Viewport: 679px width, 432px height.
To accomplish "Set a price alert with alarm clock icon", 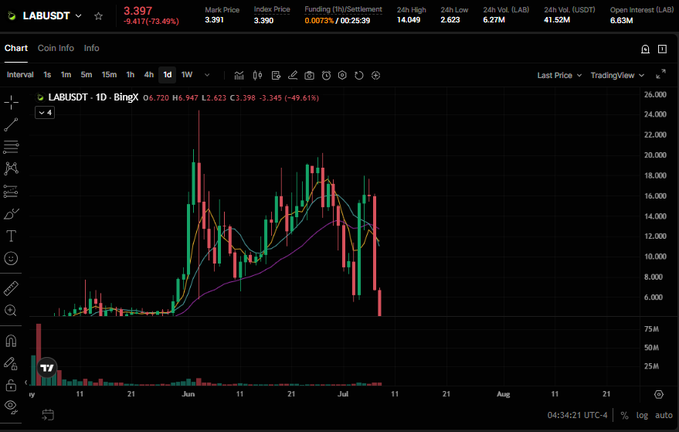I will pyautogui.click(x=326, y=75).
